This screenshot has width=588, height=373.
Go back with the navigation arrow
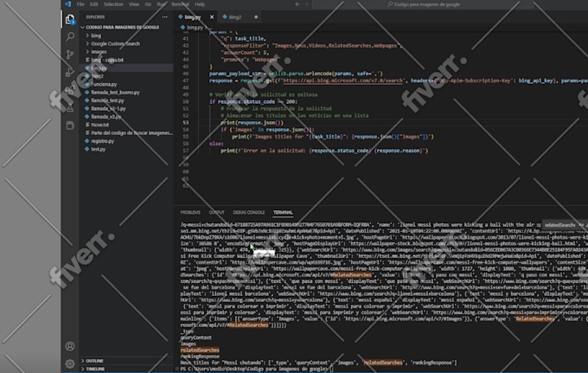pos(297,4)
